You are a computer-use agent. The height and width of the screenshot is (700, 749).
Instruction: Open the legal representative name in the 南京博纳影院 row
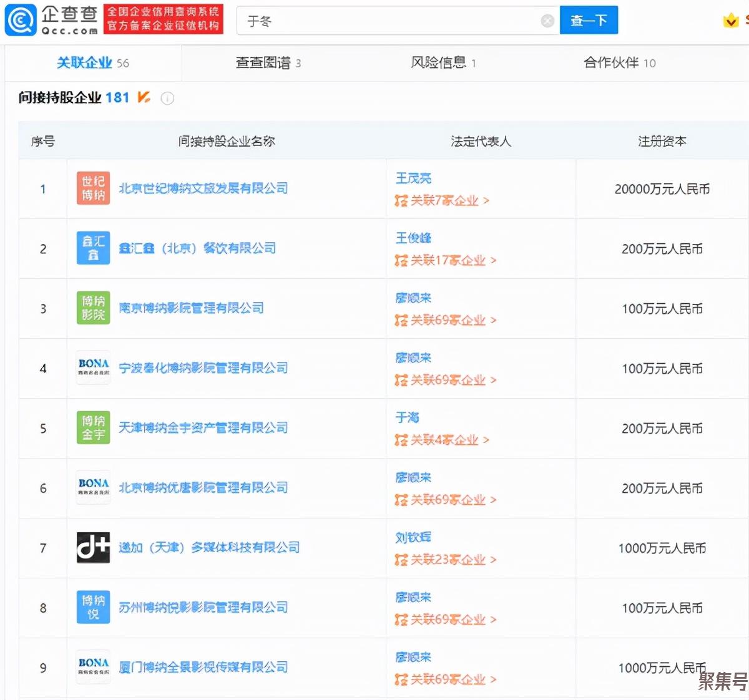[x=413, y=298]
